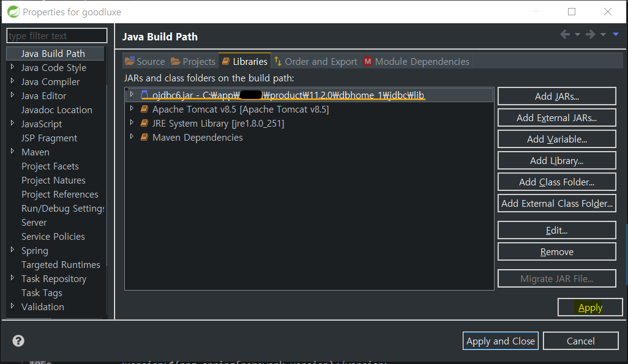628x364 pixels.
Task: Close the Properties for goodluxe window
Action: (608, 12)
